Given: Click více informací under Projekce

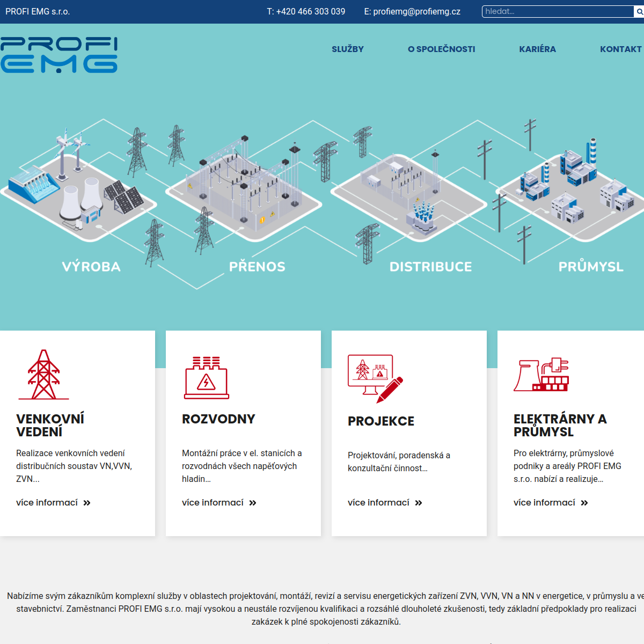Looking at the screenshot, I should click(378, 503).
